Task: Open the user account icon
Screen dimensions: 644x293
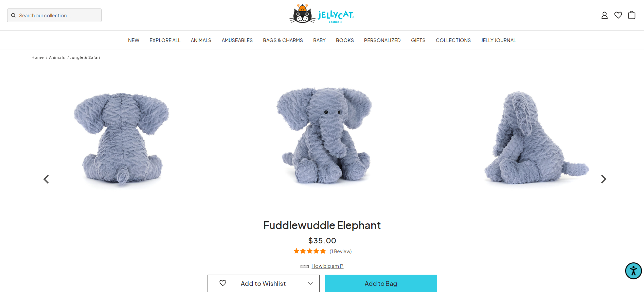Action: coord(604,15)
